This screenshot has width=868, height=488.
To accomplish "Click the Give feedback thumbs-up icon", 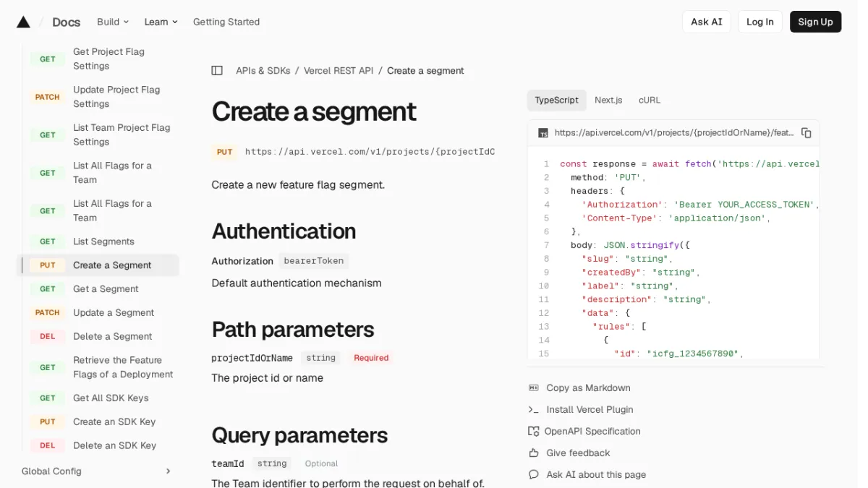I will tap(534, 453).
